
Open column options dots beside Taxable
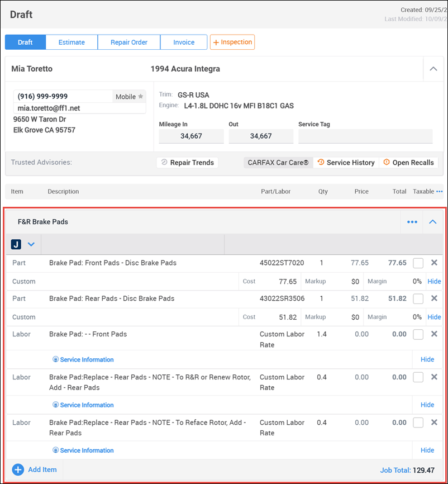[440, 191]
